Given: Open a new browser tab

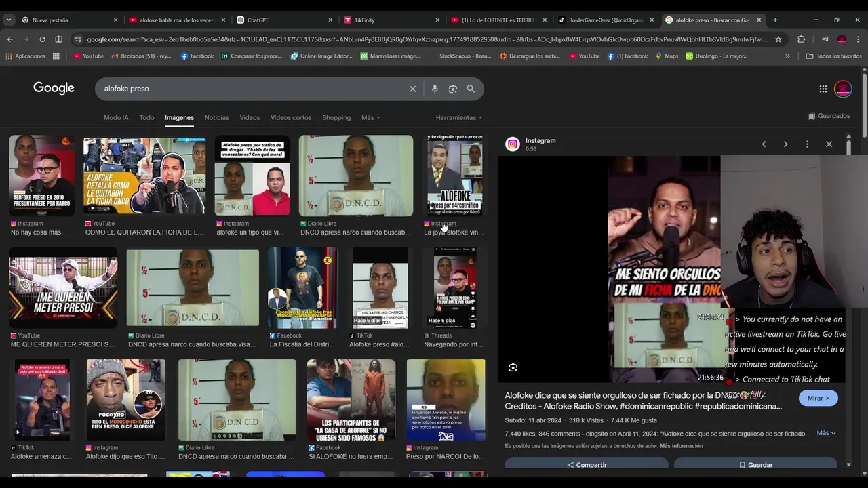Looking at the screenshot, I should click(775, 20).
